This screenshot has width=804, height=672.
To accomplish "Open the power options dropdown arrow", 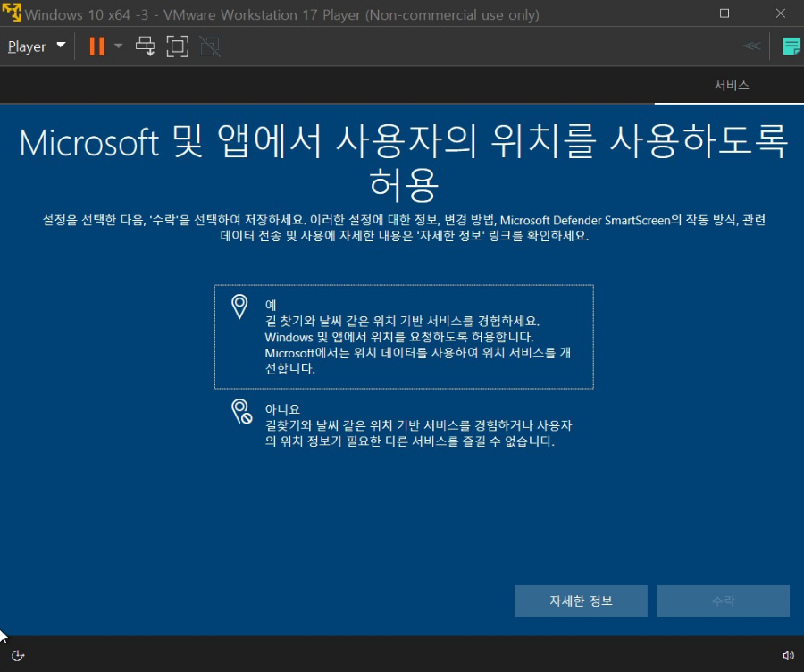I will point(119,46).
